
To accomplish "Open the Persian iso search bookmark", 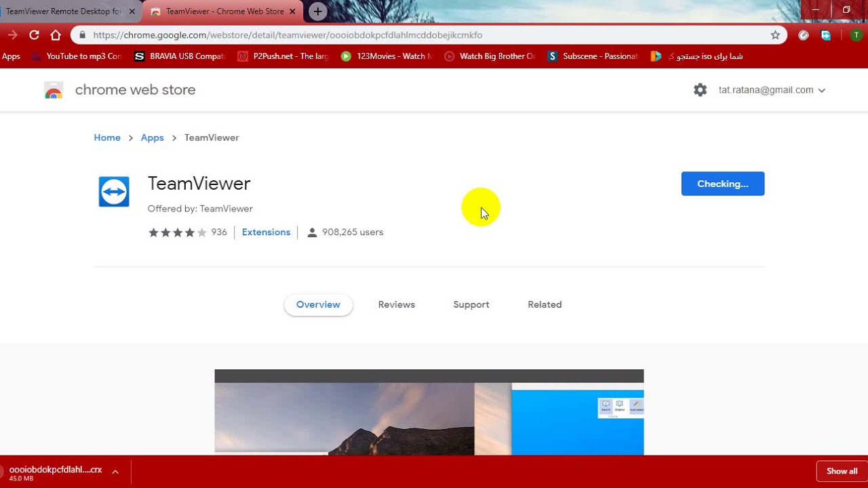I will tap(696, 56).
